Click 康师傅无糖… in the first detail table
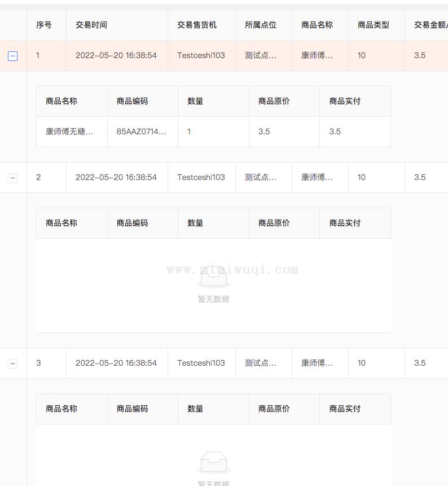This screenshot has width=448, height=486. click(x=69, y=132)
